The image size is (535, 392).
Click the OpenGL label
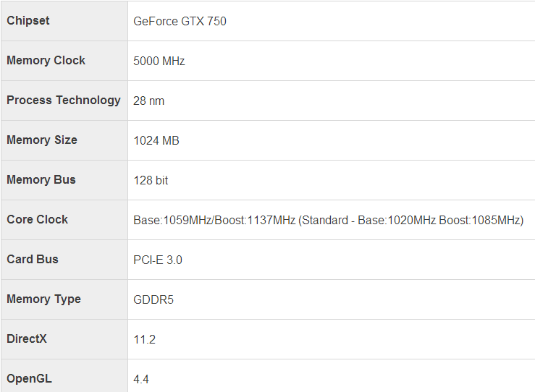click(x=29, y=379)
